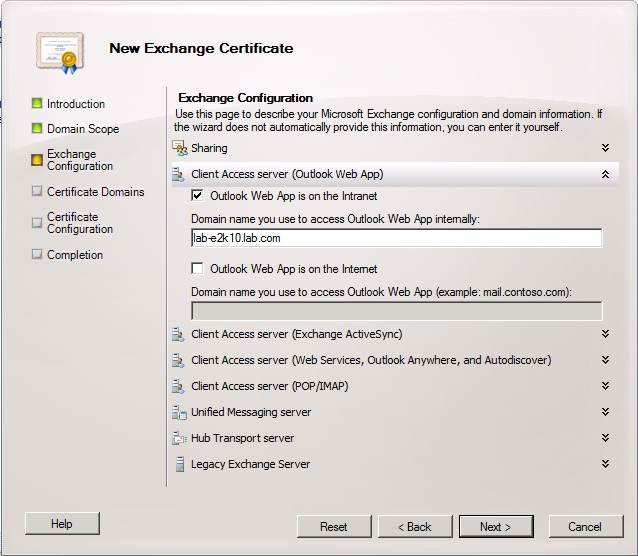Click the Certificate Configuration step indicator

pos(37,223)
